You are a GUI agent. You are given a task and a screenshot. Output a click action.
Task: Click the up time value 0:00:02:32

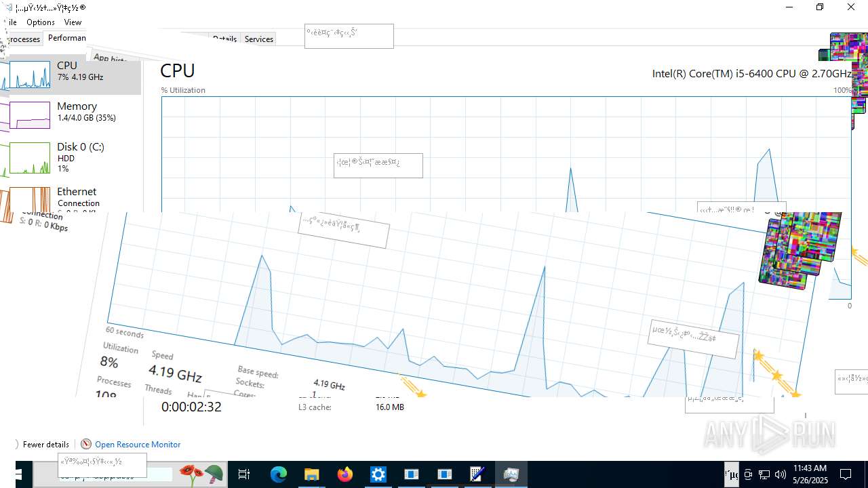tap(191, 407)
